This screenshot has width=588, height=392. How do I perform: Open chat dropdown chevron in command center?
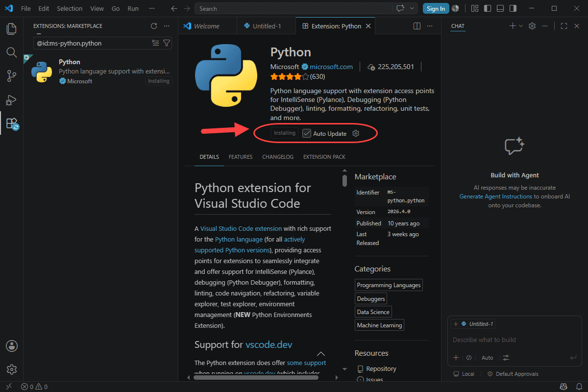(x=413, y=8)
